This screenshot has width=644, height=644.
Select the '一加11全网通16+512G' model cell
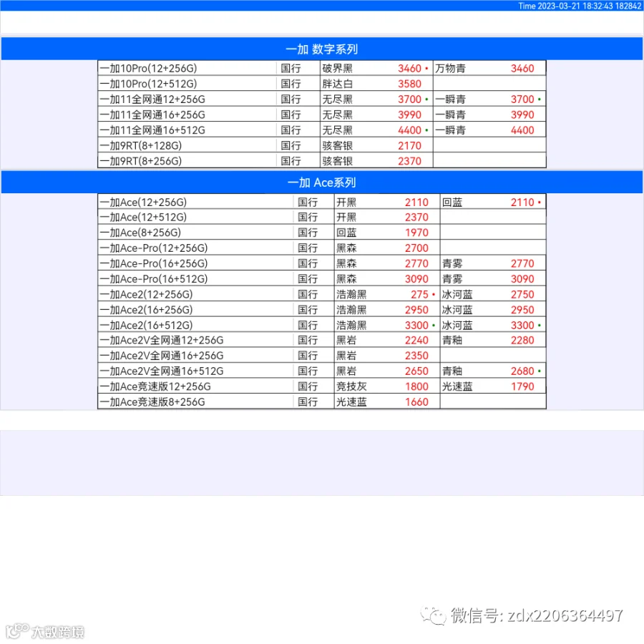coord(187,130)
